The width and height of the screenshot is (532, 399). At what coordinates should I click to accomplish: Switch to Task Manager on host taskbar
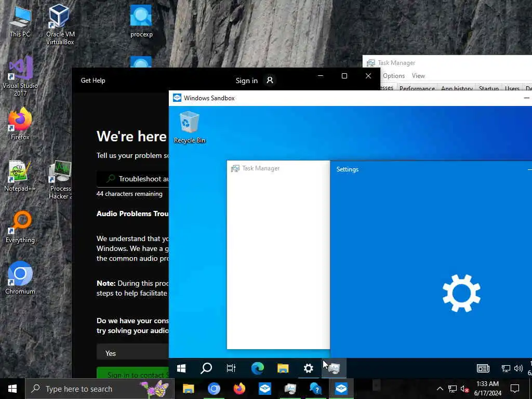(290, 389)
